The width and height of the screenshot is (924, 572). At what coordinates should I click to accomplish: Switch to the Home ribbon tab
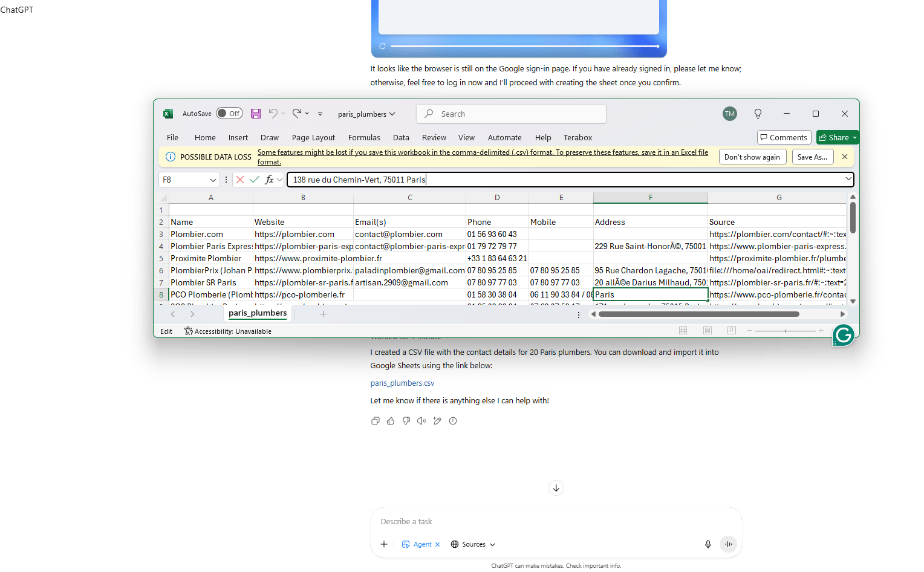tap(205, 137)
